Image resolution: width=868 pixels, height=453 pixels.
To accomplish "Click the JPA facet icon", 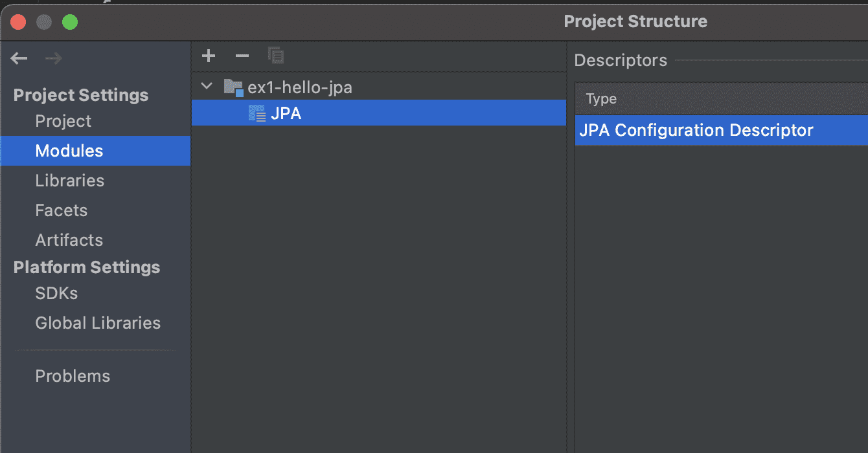I will [x=257, y=114].
